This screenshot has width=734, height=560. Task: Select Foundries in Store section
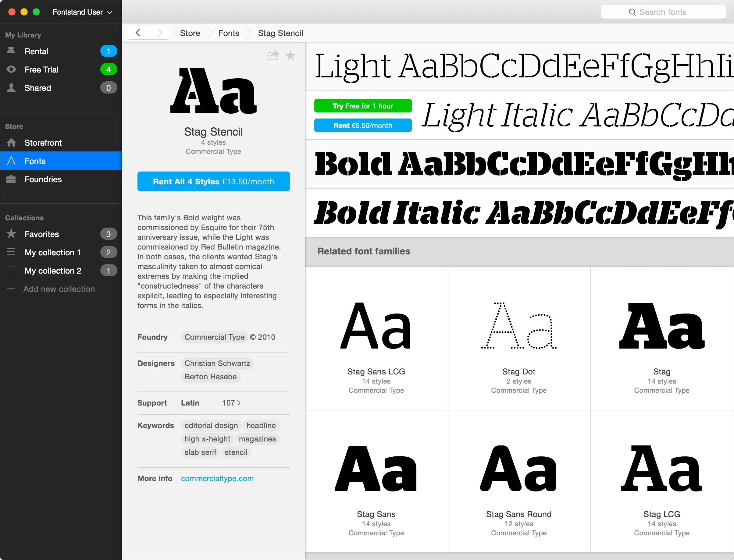click(x=61, y=179)
